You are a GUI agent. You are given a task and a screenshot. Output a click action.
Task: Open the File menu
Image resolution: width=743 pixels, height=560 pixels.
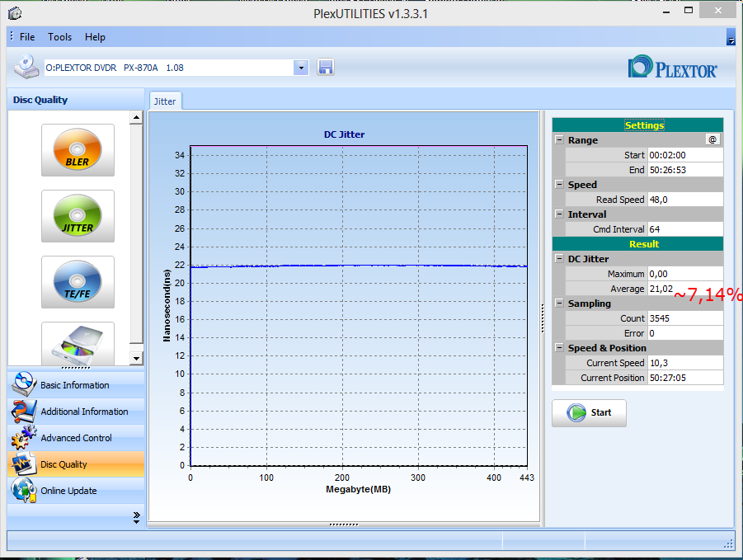(27, 37)
